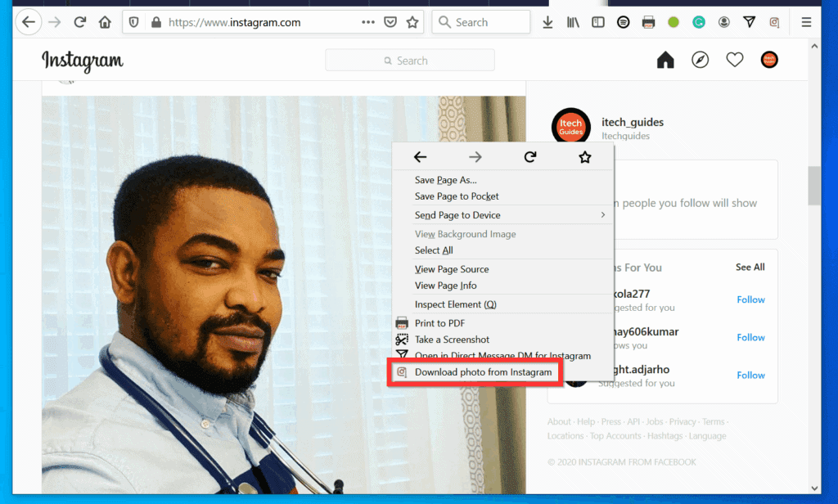838x504 pixels.
Task: Open profile avatar in Instagram header
Action: coord(769,60)
